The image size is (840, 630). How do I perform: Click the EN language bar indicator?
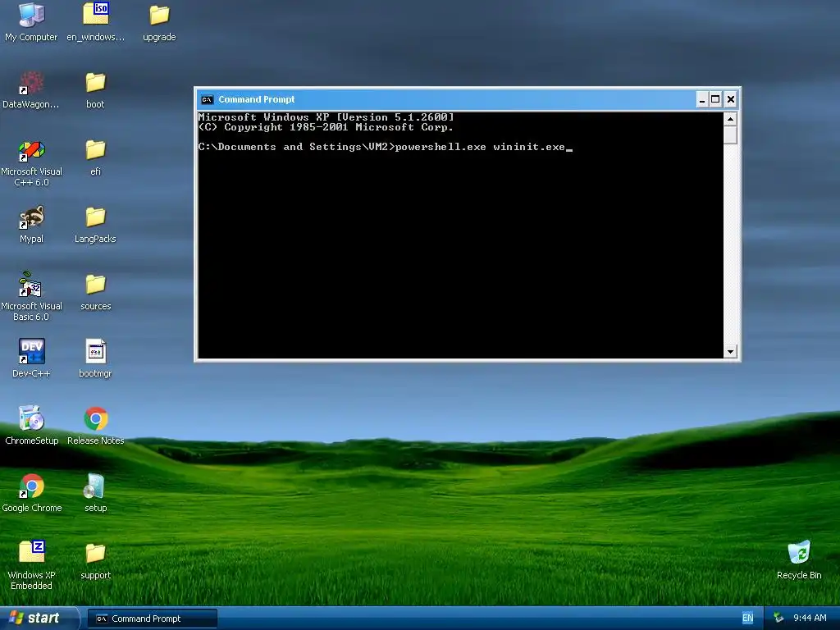(748, 619)
